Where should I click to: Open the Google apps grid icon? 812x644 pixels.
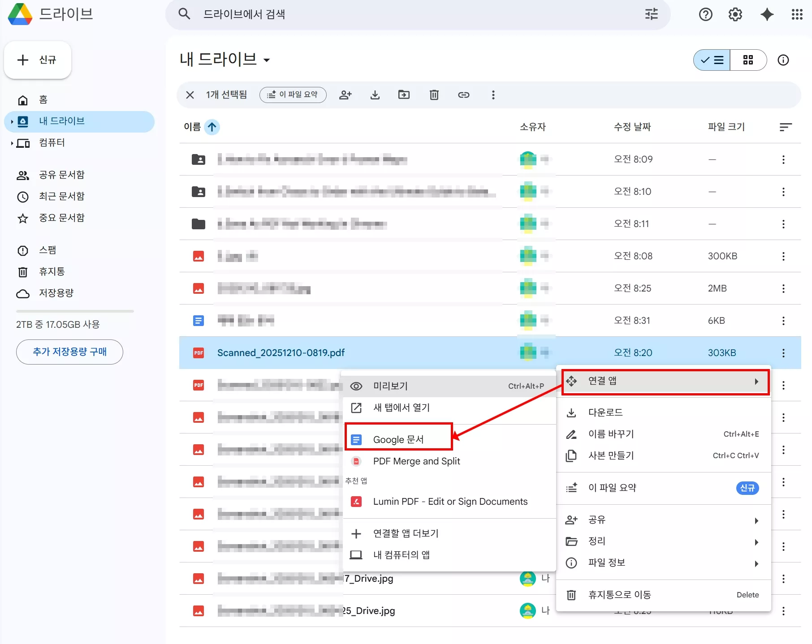[797, 14]
